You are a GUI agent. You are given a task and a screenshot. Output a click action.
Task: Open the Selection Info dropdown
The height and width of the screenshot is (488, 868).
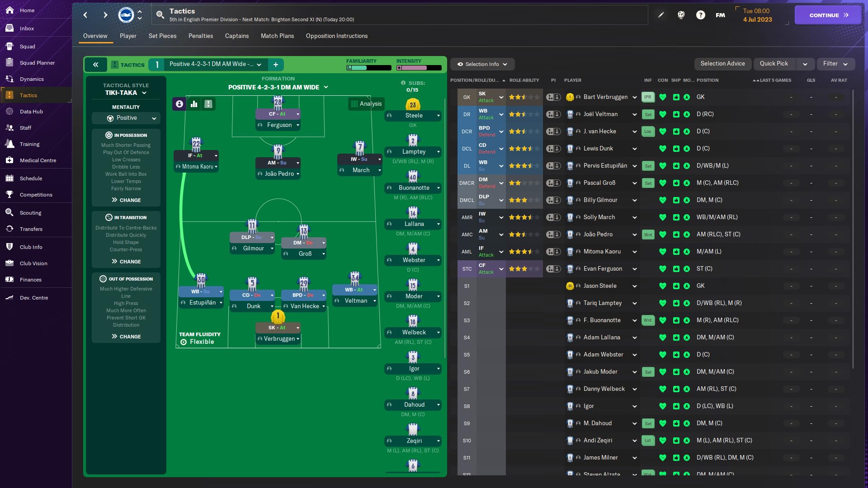482,64
